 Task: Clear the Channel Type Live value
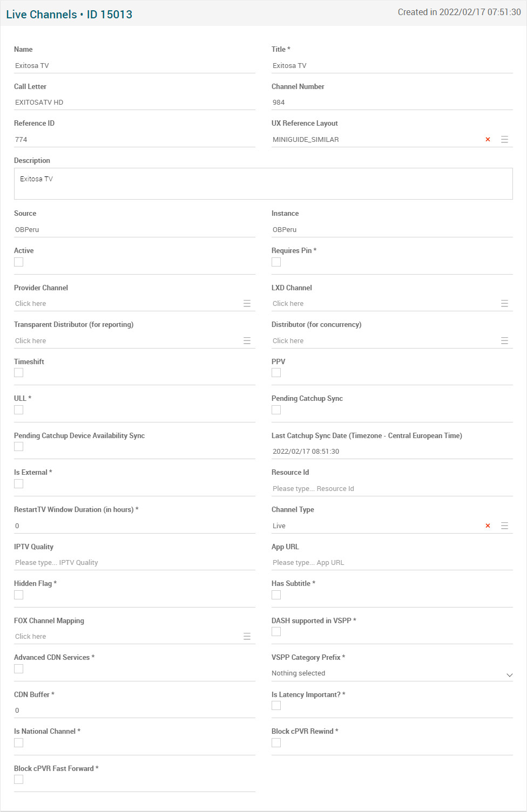point(488,526)
